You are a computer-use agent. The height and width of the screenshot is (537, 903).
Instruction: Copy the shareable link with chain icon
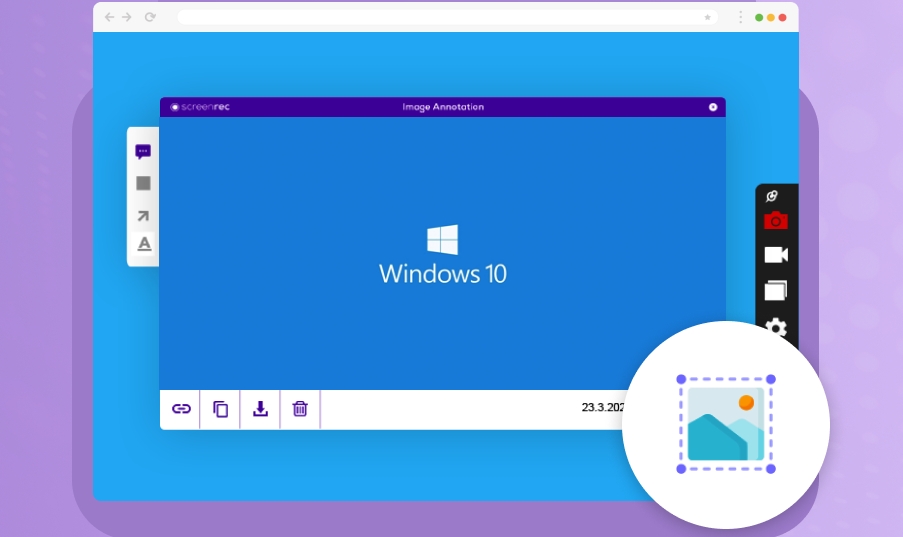[181, 409]
